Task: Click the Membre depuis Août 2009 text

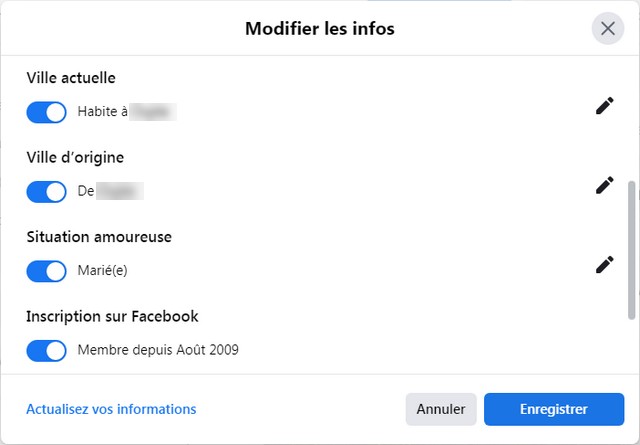Action: 158,350
